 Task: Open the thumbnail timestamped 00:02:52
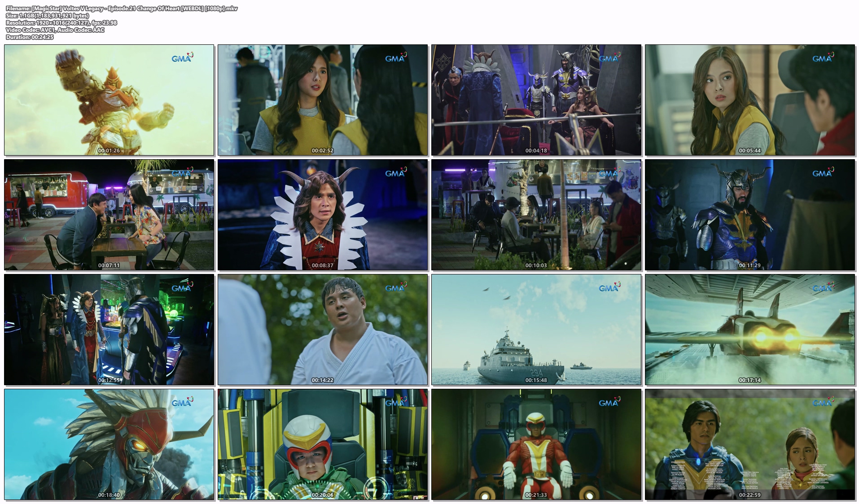pos(323,100)
